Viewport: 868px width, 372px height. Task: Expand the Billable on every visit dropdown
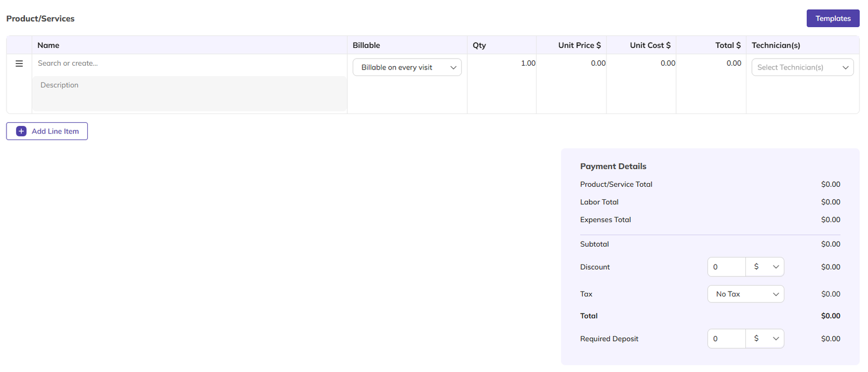pos(407,67)
